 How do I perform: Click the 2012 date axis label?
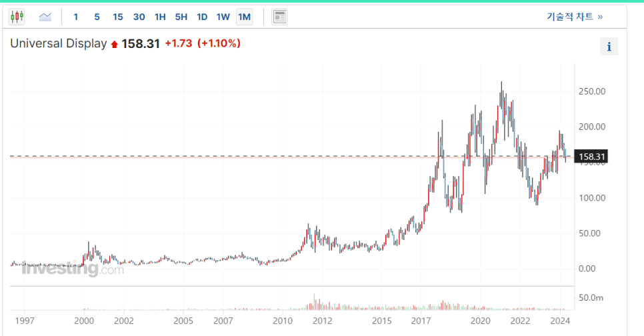(323, 321)
